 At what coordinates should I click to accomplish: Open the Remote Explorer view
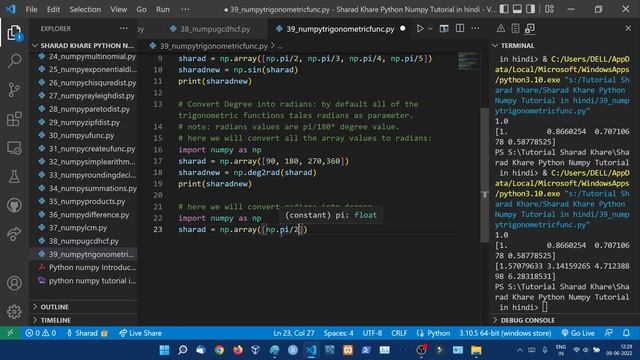tap(14, 148)
